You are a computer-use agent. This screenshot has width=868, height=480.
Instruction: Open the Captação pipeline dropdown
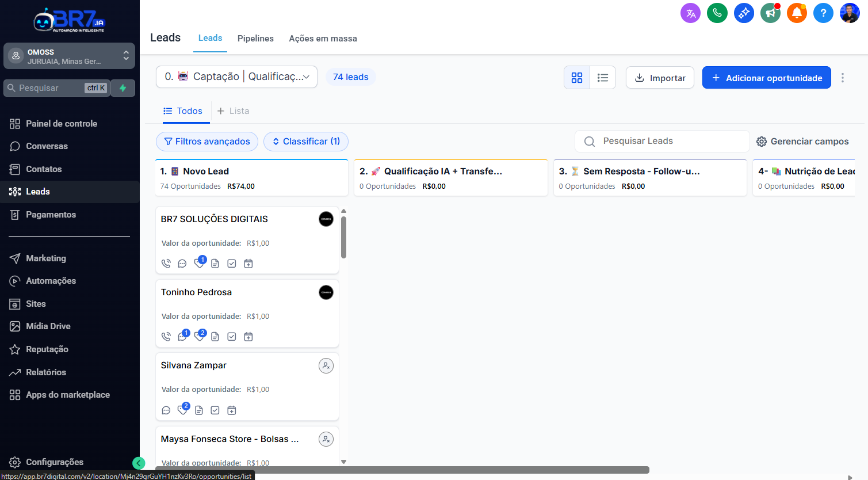[236, 77]
